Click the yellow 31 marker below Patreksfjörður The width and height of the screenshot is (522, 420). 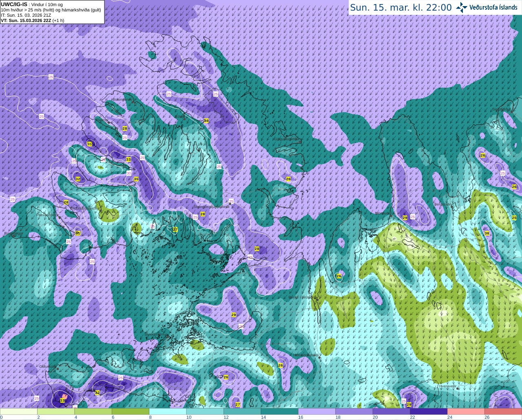[78, 233]
